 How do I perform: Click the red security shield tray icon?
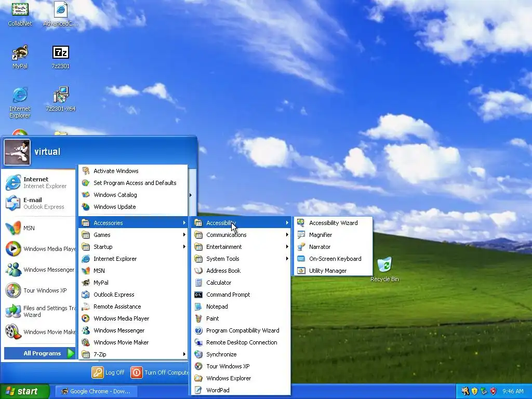coord(494,391)
